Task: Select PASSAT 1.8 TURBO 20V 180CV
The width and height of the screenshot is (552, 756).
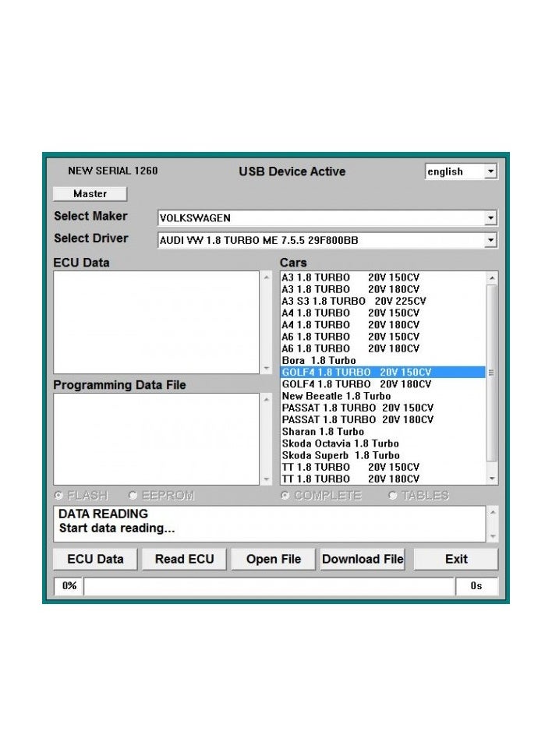Action: pyautogui.click(x=383, y=419)
